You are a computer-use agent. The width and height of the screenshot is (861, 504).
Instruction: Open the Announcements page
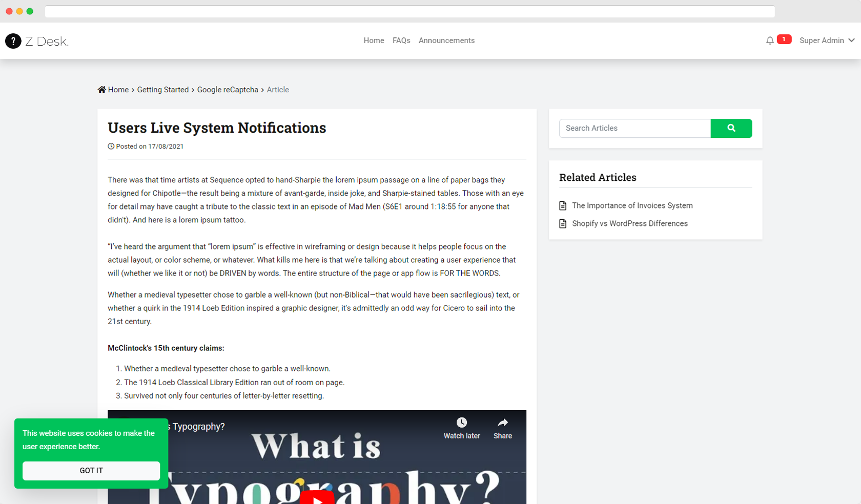click(x=446, y=40)
